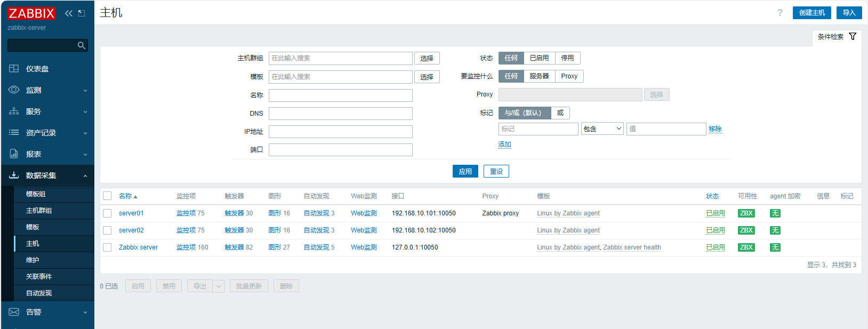
Task: Set 要监控什么 filter to Proxy
Action: (x=569, y=76)
